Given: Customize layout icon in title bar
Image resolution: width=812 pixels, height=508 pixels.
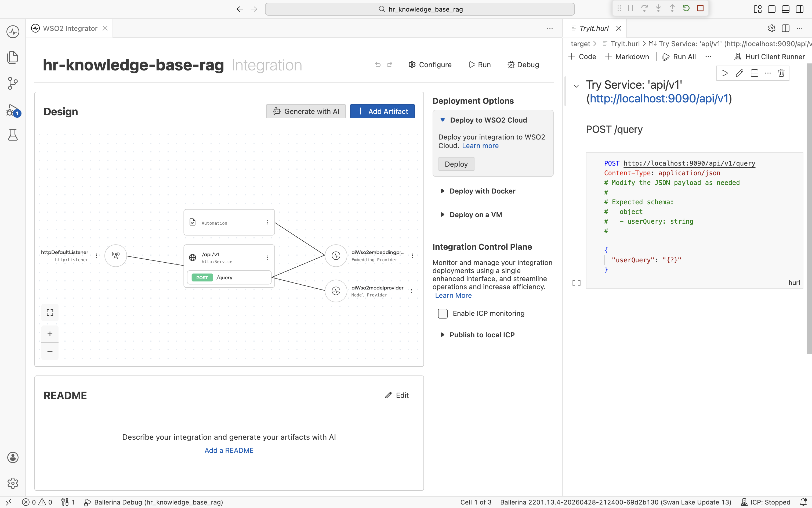Looking at the screenshot, I should [758, 9].
